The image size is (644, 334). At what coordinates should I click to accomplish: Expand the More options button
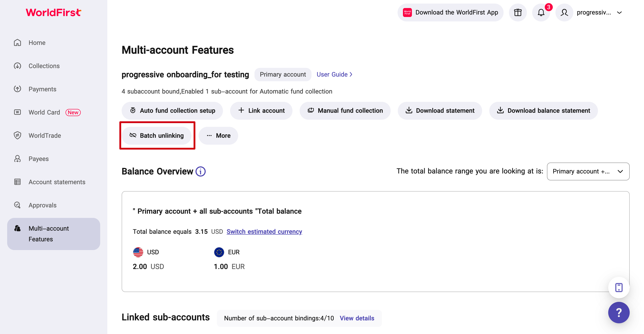point(218,136)
